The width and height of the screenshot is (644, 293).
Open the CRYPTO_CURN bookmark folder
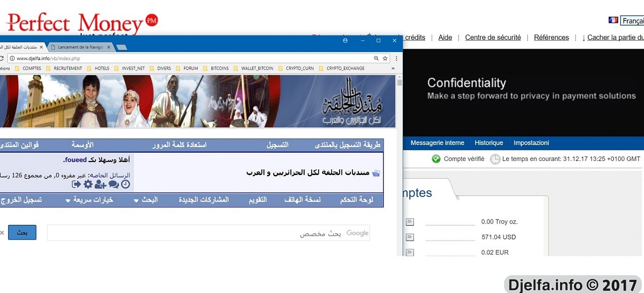pos(296,68)
